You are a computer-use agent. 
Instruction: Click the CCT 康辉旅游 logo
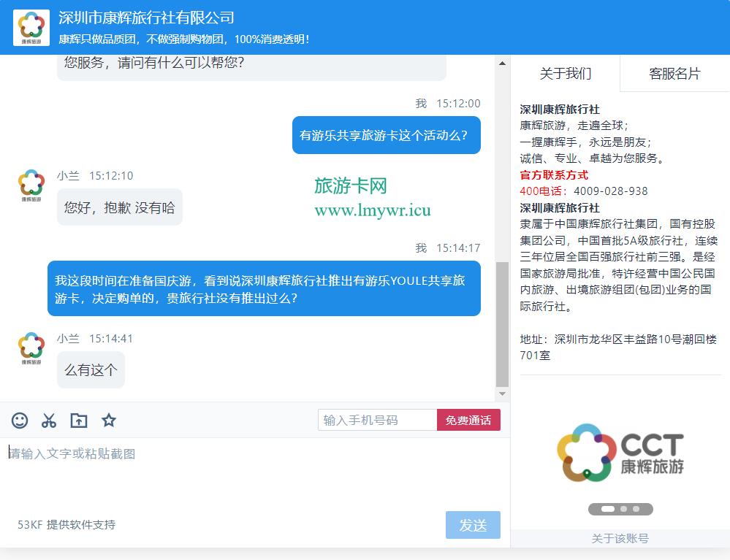(621, 451)
